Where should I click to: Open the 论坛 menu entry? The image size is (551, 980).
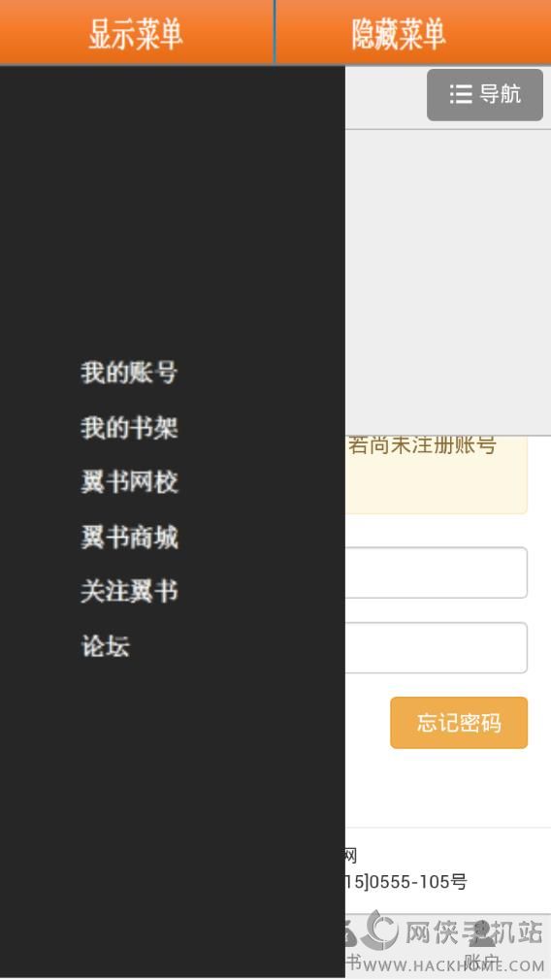pyautogui.click(x=105, y=645)
